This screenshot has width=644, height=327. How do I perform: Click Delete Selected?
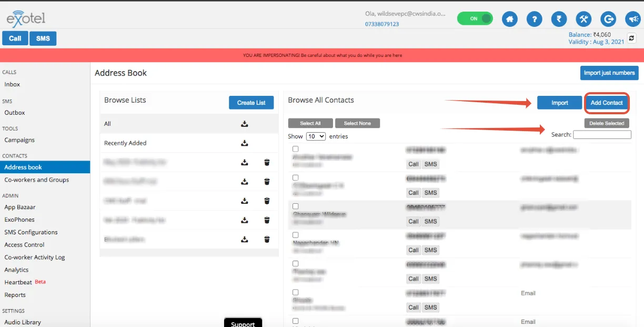pyautogui.click(x=607, y=123)
